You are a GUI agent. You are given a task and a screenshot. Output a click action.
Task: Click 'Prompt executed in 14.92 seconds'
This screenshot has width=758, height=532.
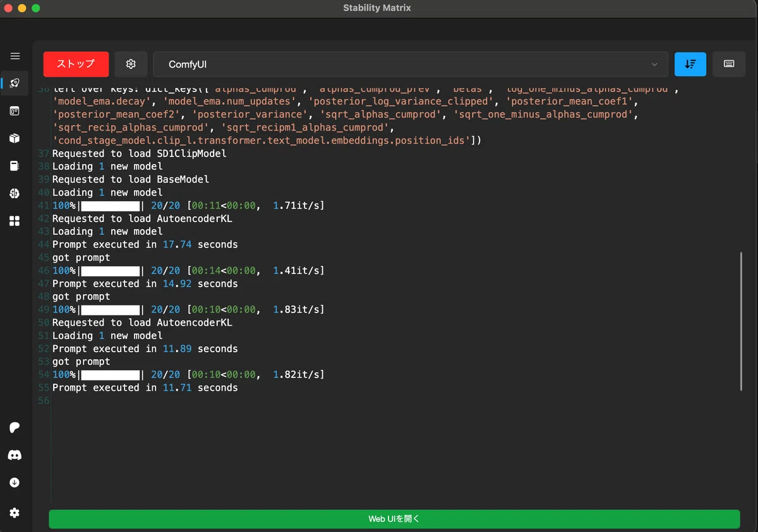tap(145, 283)
